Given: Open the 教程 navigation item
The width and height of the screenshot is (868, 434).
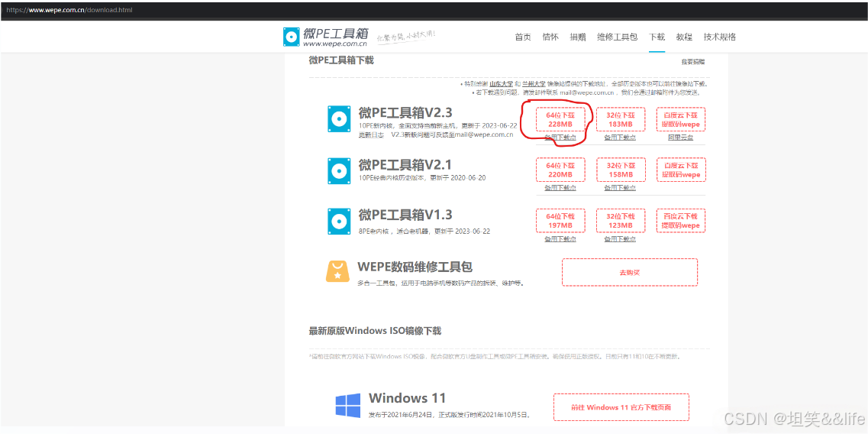Looking at the screenshot, I should 684,37.
